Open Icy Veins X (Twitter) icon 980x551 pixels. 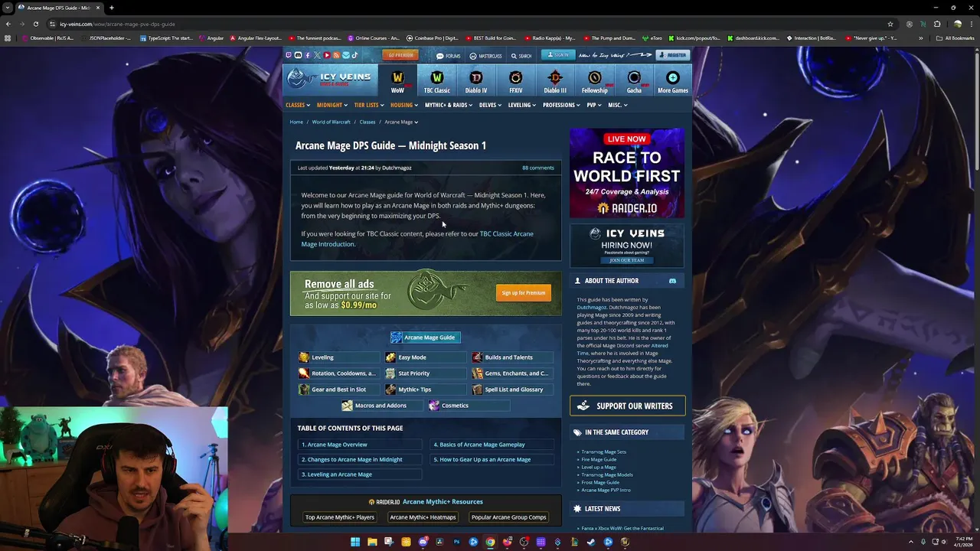[317, 55]
